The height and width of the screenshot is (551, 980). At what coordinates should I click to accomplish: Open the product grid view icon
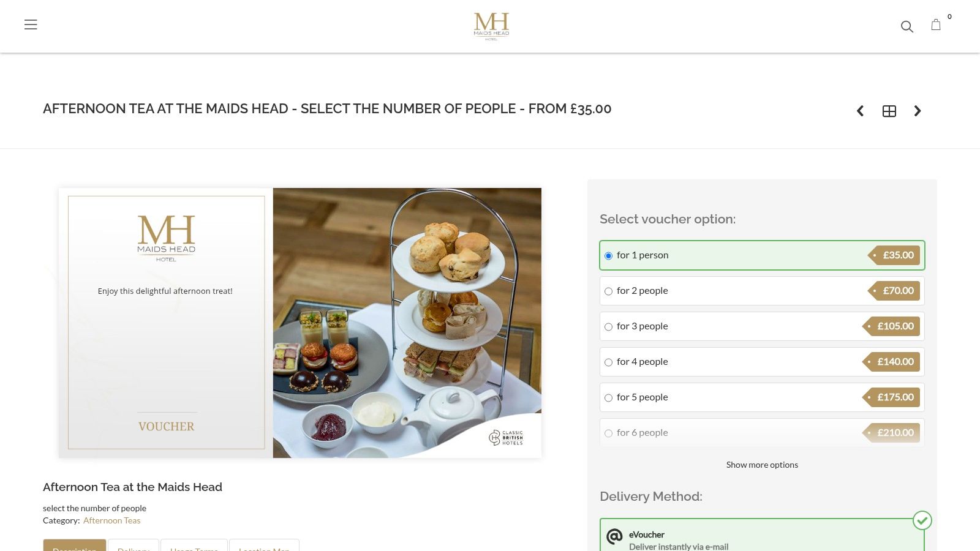pyautogui.click(x=889, y=111)
